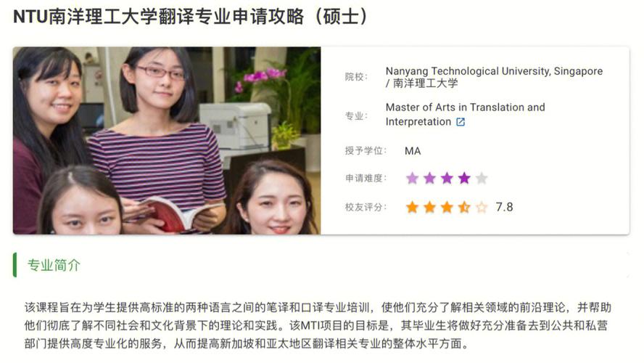Screen dimensions: 644x363
Task: Click the fourth purple difficulty star
Action: [x=464, y=178]
